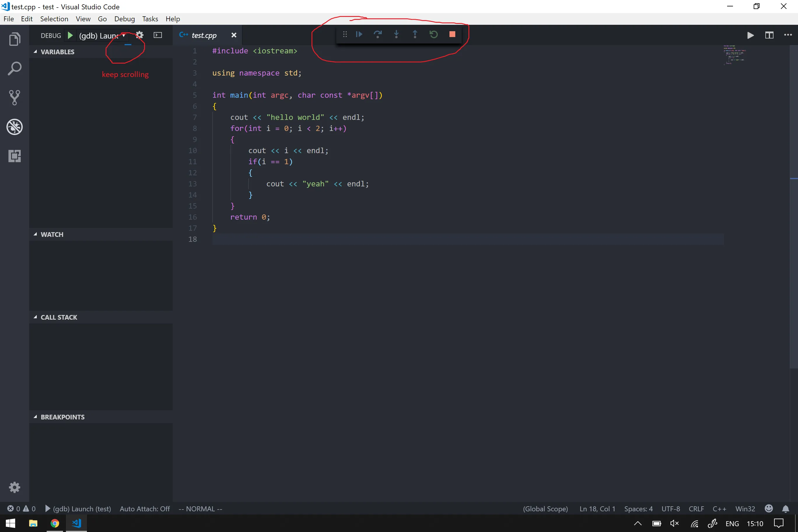The height and width of the screenshot is (532, 798).
Task: Stop debugging with the red square
Action: pos(452,34)
